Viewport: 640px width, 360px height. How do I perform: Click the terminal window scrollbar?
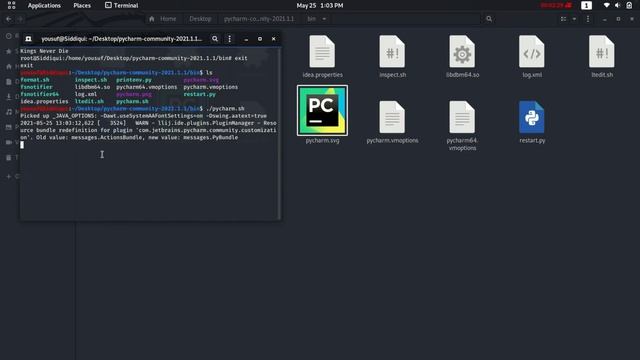point(279,133)
